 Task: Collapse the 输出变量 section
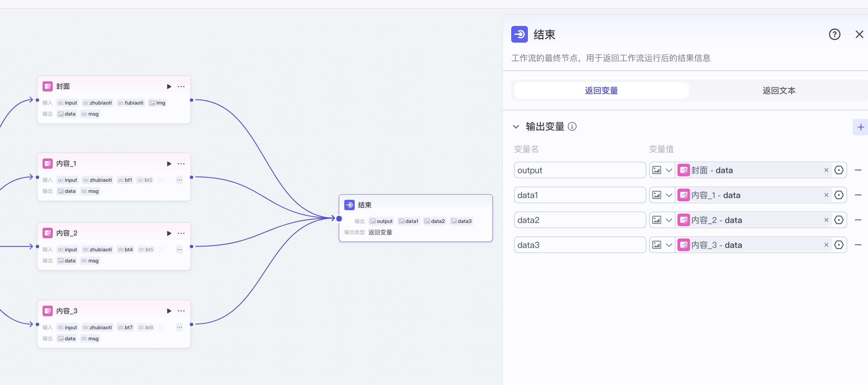coord(516,127)
